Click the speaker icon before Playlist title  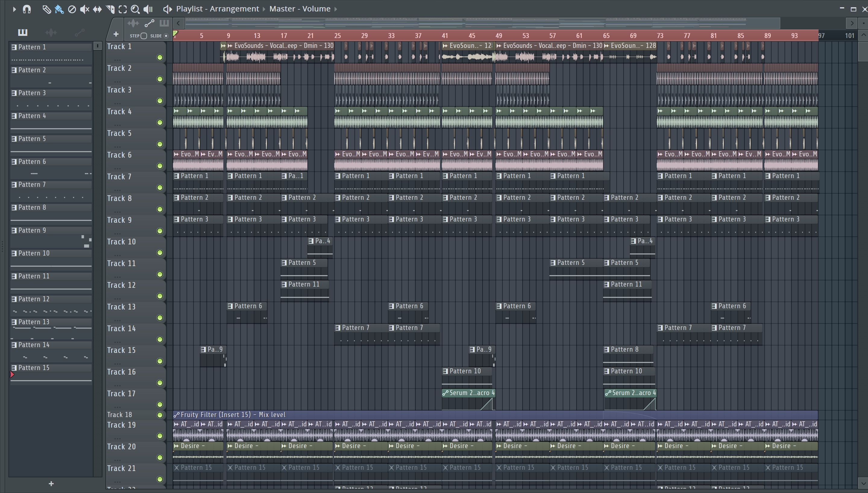[x=168, y=9]
